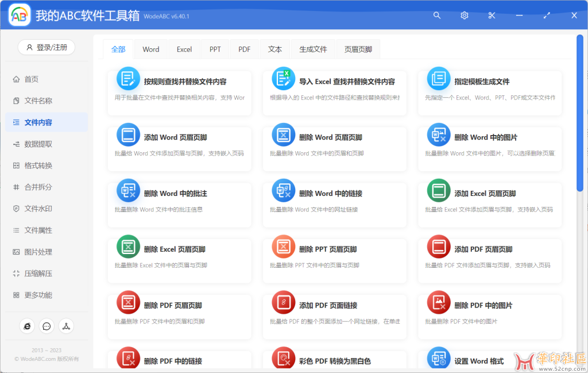Image resolution: width=588 pixels, height=373 pixels.
Task: Open the 添加 Excel 页眉页脚 tool card
Action: tap(489, 205)
